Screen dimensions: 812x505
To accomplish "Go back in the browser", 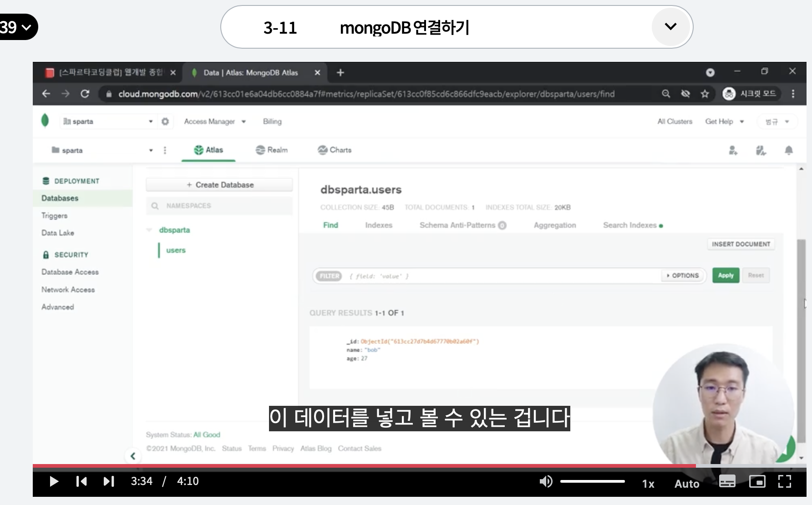I will click(46, 94).
